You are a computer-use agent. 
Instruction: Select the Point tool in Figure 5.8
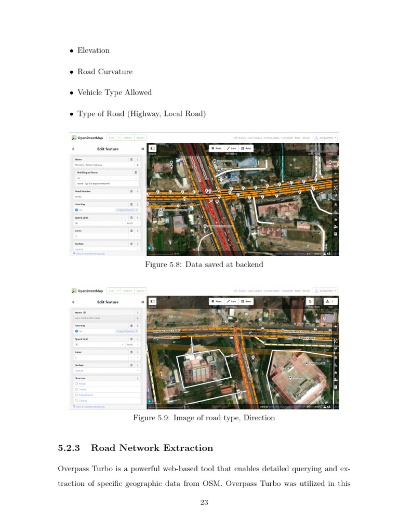pos(217,148)
